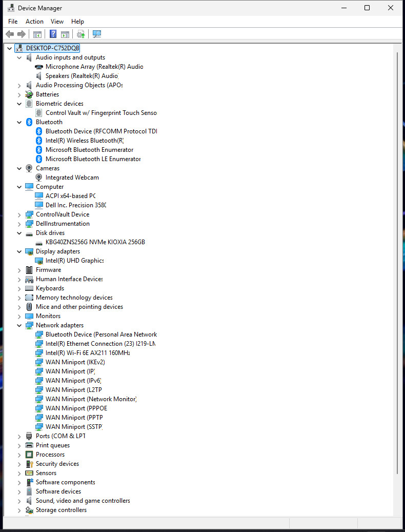The height and width of the screenshot is (532, 405).
Task: Open the Action menu
Action: click(x=34, y=22)
